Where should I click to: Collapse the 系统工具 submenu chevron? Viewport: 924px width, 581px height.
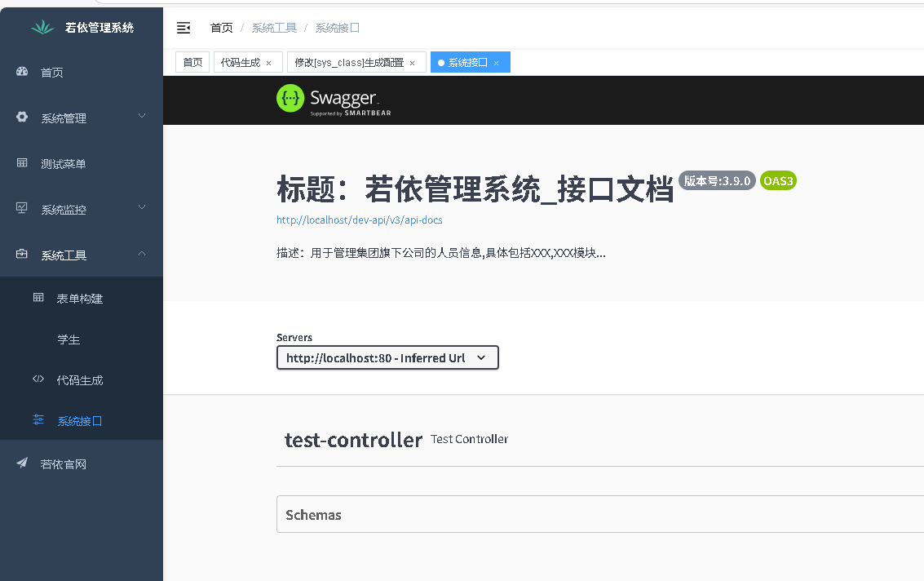(x=142, y=254)
